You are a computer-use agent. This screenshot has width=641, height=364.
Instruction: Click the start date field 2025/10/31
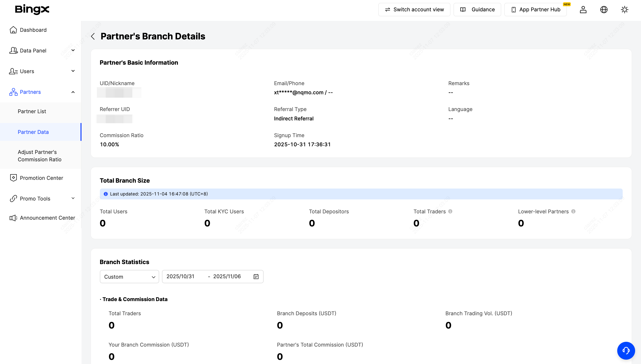181,276
